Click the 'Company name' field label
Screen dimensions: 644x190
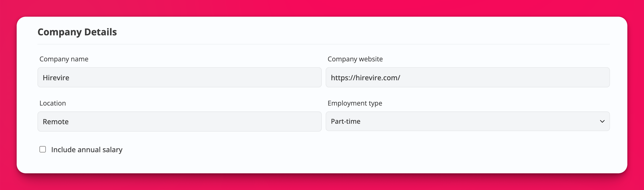pyautogui.click(x=64, y=59)
